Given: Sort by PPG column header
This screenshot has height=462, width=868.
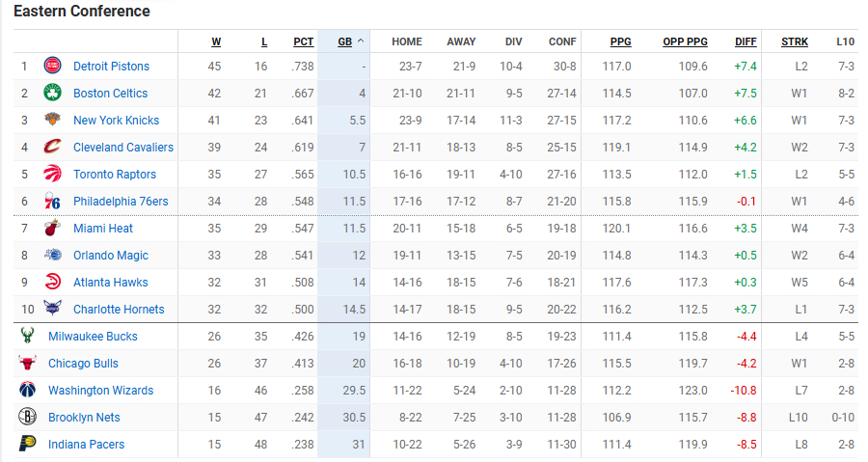Looking at the screenshot, I should 620,41.
